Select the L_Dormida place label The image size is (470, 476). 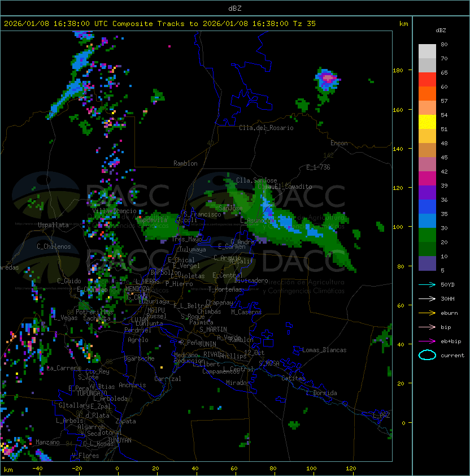tap(321, 393)
